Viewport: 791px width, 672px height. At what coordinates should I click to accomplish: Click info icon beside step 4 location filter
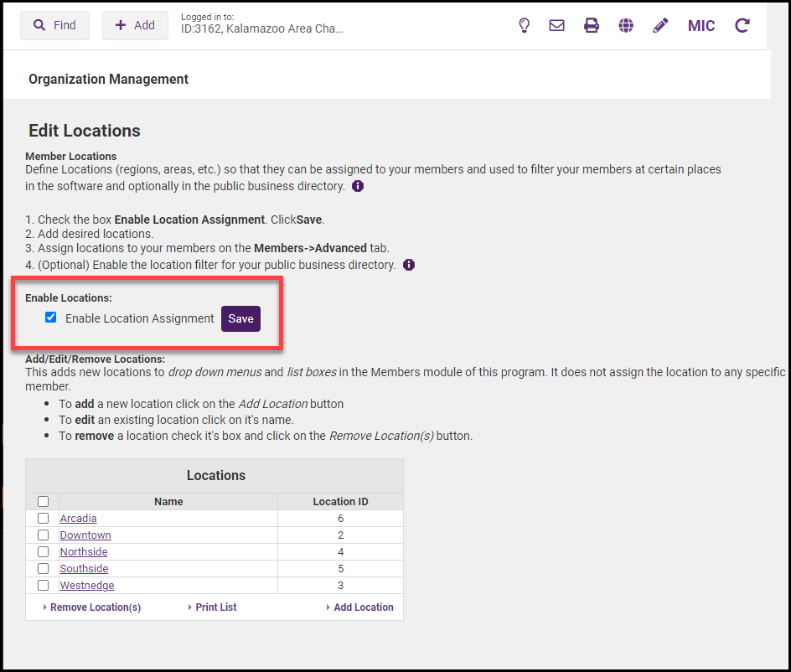pos(409,265)
